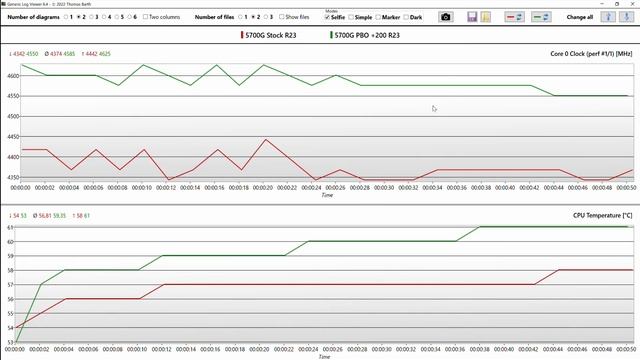Select 4 for Number of diagrams

click(x=106, y=17)
